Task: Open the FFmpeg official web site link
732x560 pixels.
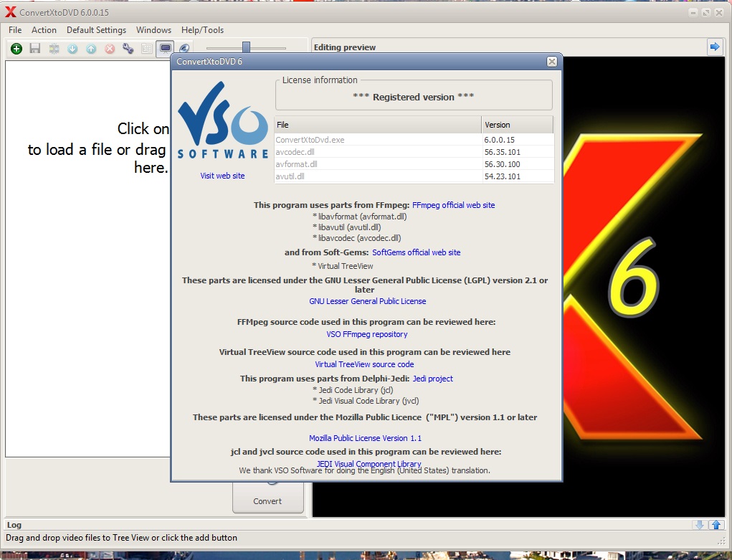Action: coord(453,205)
